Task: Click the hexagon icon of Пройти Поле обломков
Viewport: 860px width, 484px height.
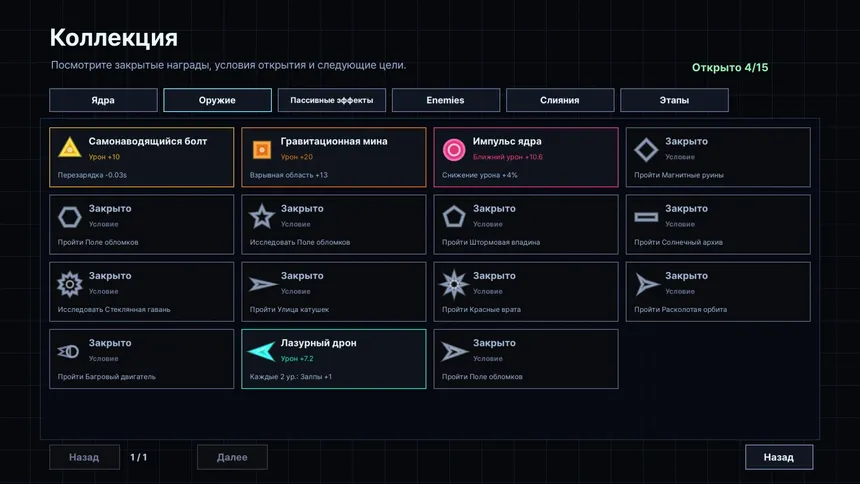Action: click(x=70, y=217)
